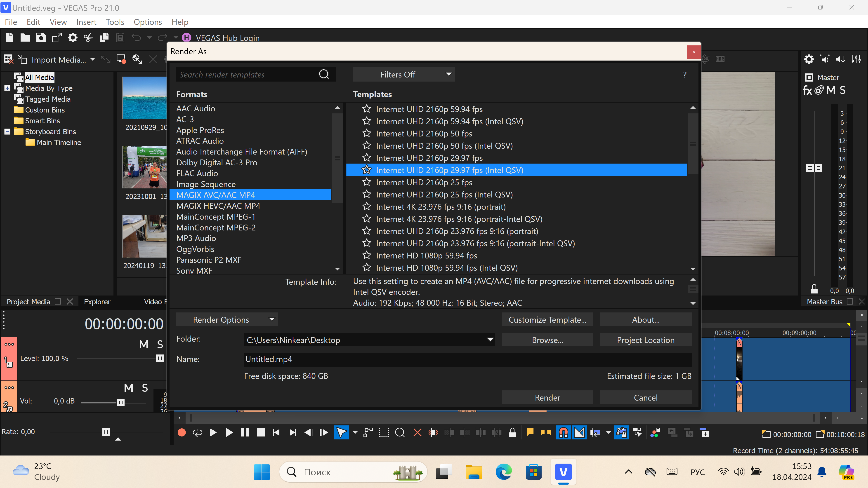This screenshot has width=868, height=488.
Task: Enable snapping magnet icon
Action: tap(563, 432)
